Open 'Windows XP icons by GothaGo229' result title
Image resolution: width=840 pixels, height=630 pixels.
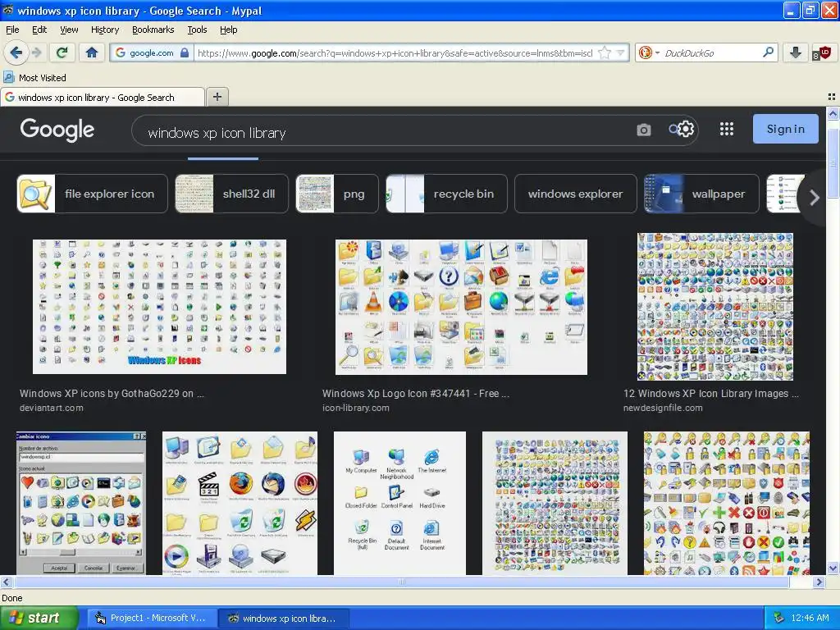coord(112,393)
